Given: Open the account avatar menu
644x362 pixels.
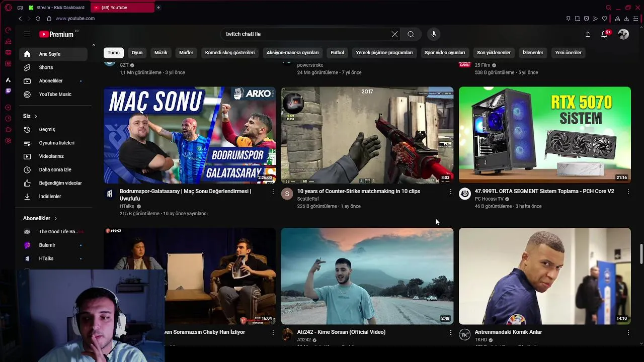Looking at the screenshot, I should tap(623, 34).
